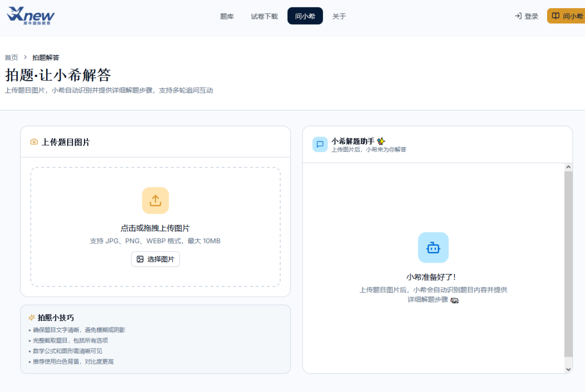Image resolution: width=585 pixels, height=392 pixels.
Task: Click the tip 推荐使用白色背景，对比度更高
Action: [74, 362]
